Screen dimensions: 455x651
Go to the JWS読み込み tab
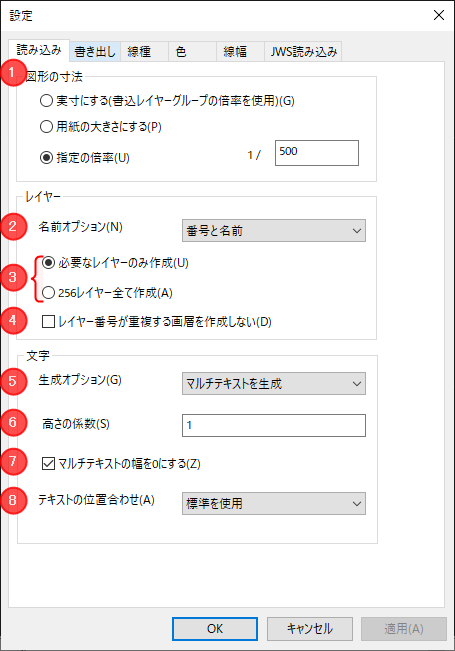pyautogui.click(x=303, y=51)
